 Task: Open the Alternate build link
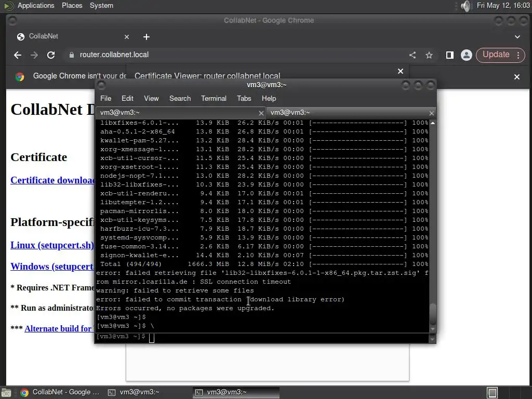(59, 329)
